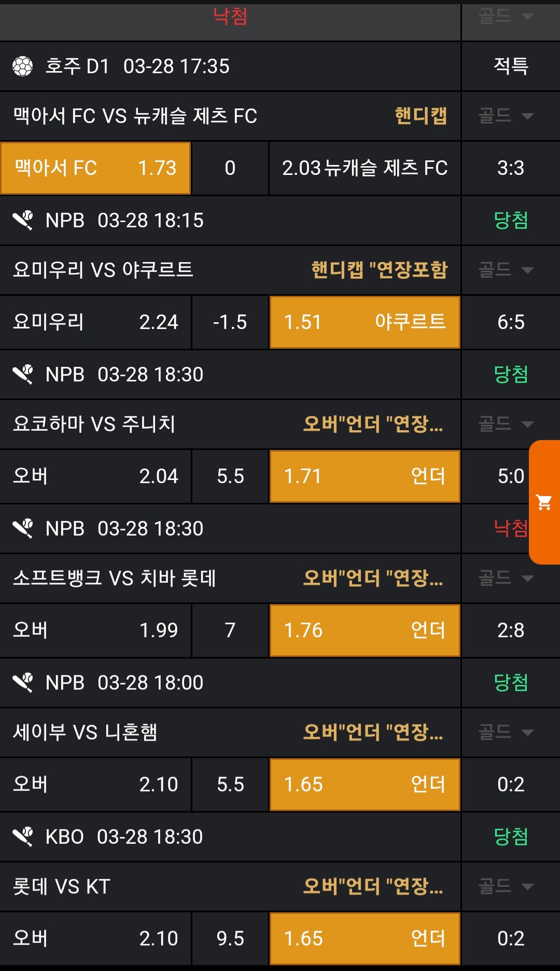This screenshot has width=560, height=971.
Task: Click the 적특 status for 호주 D1
Action: pos(511,66)
